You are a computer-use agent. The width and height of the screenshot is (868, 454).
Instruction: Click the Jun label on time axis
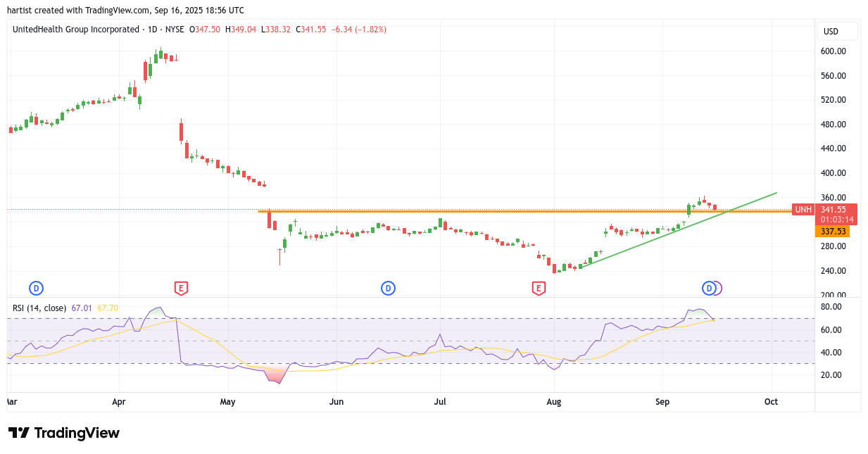336,402
